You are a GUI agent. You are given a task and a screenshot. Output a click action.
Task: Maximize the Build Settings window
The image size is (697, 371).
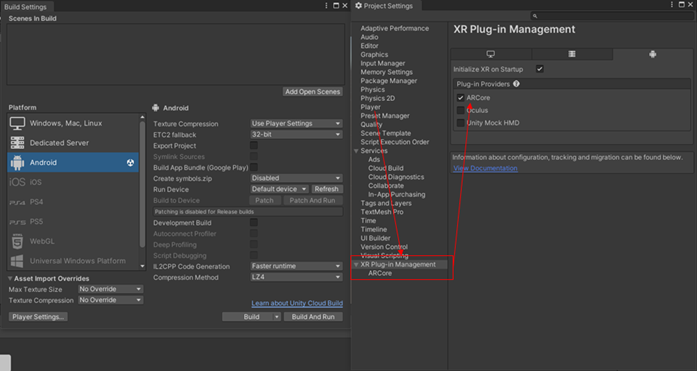click(x=336, y=6)
